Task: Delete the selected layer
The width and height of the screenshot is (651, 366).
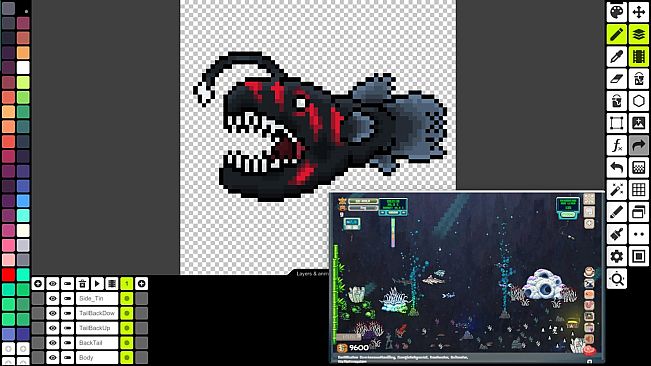Action: (82, 284)
